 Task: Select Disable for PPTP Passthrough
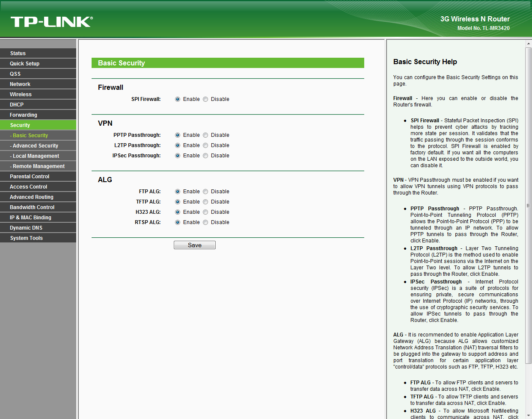click(x=205, y=135)
